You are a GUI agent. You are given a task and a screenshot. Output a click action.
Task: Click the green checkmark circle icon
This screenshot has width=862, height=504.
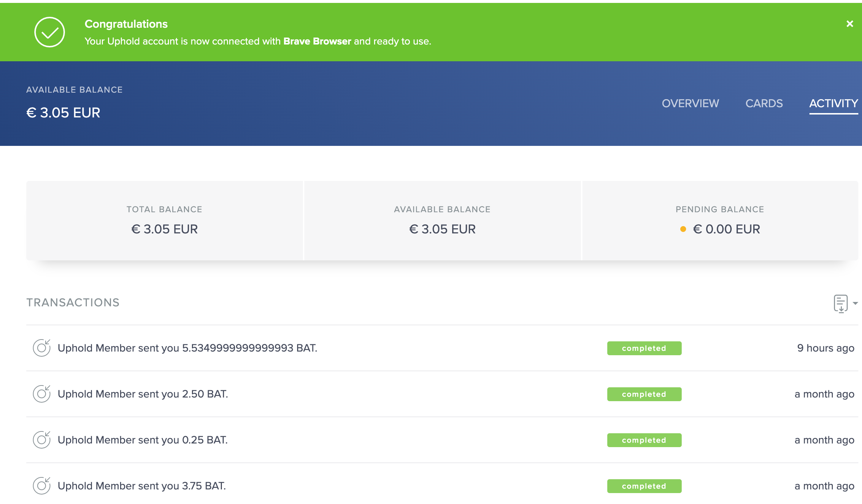50,32
